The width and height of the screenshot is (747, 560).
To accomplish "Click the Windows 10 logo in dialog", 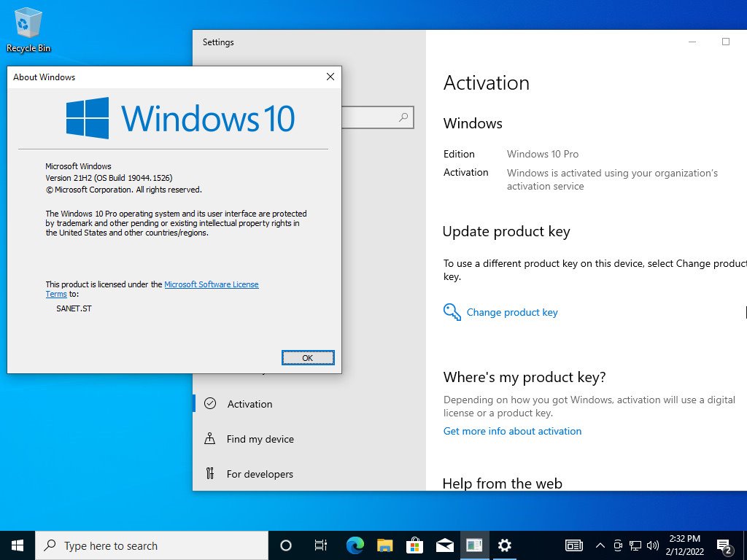I will (x=180, y=118).
